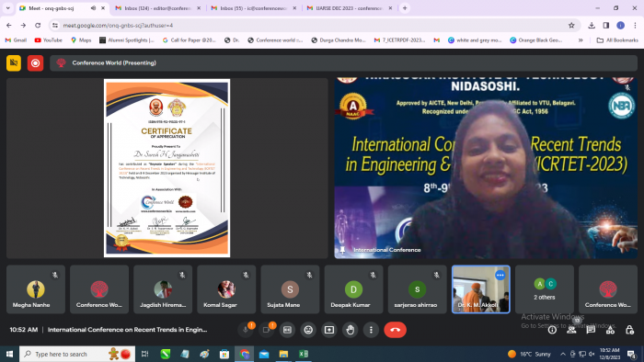Click the red leave call button
This screenshot has height=362, width=644.
pyautogui.click(x=395, y=330)
